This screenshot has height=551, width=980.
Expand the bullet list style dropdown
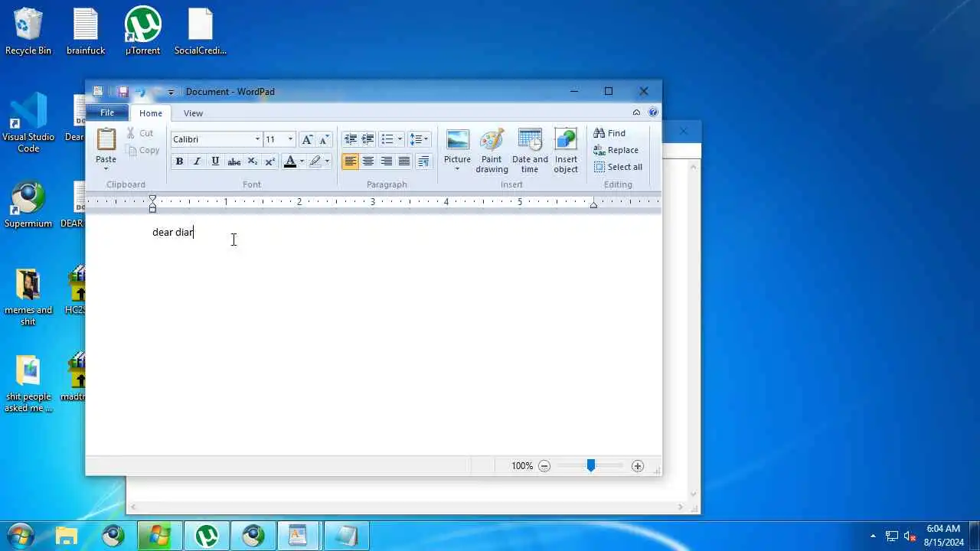pos(400,139)
